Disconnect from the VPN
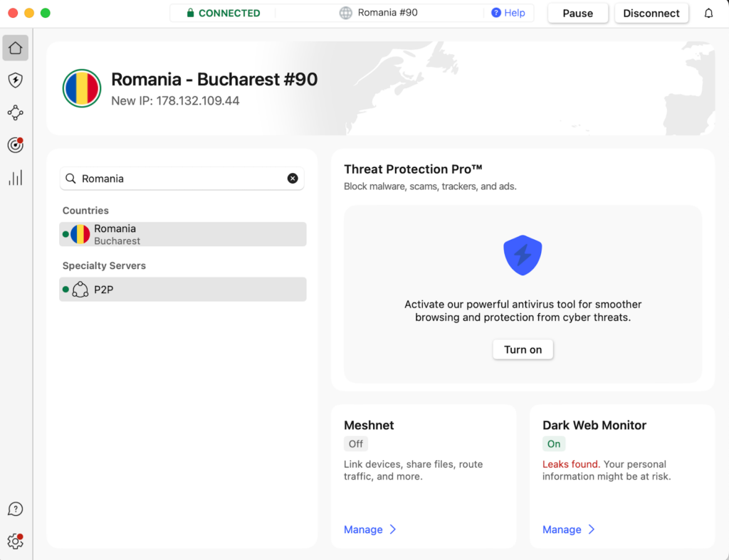 click(651, 13)
